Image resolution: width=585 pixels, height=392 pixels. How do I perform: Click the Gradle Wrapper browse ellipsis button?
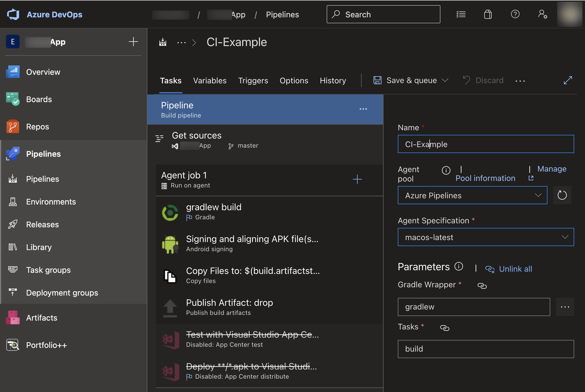click(x=565, y=307)
